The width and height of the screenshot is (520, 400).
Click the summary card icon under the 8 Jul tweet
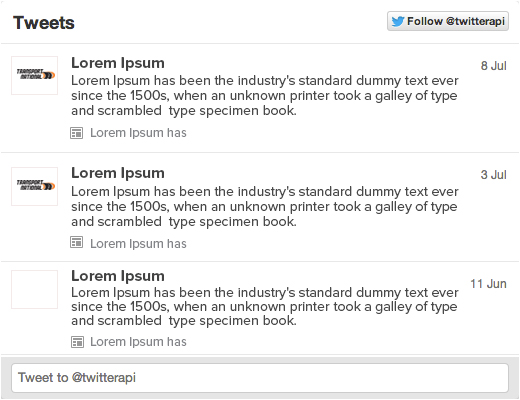(x=77, y=133)
